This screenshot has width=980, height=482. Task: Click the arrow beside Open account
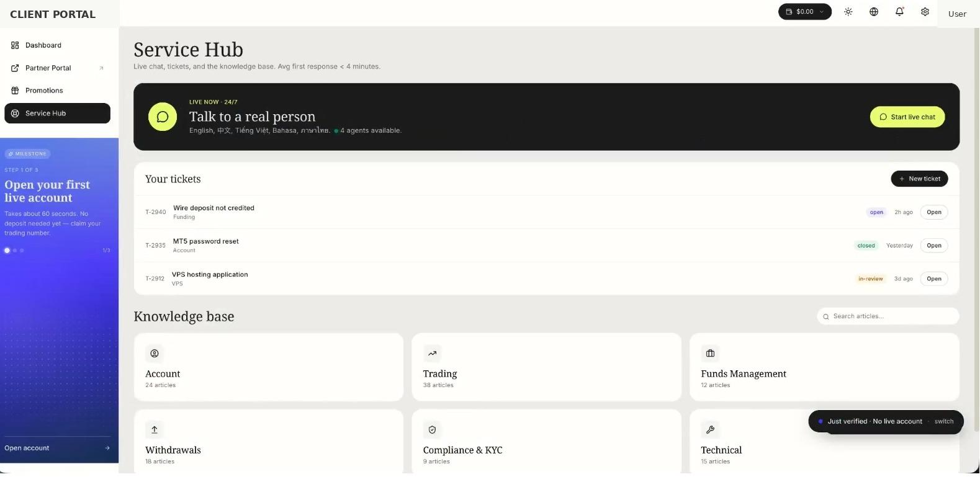[x=107, y=449]
